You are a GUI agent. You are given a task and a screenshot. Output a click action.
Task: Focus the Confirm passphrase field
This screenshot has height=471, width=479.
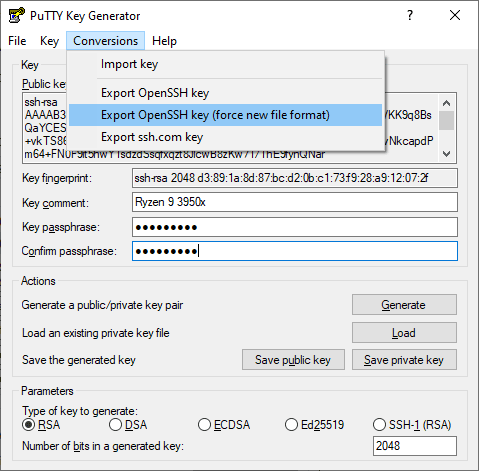[x=295, y=251]
